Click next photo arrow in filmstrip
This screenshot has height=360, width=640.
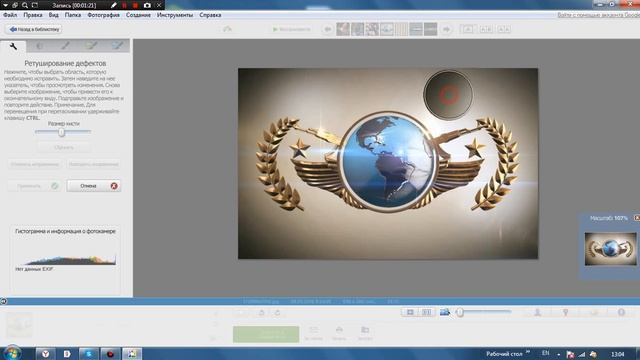pyautogui.click(x=447, y=29)
